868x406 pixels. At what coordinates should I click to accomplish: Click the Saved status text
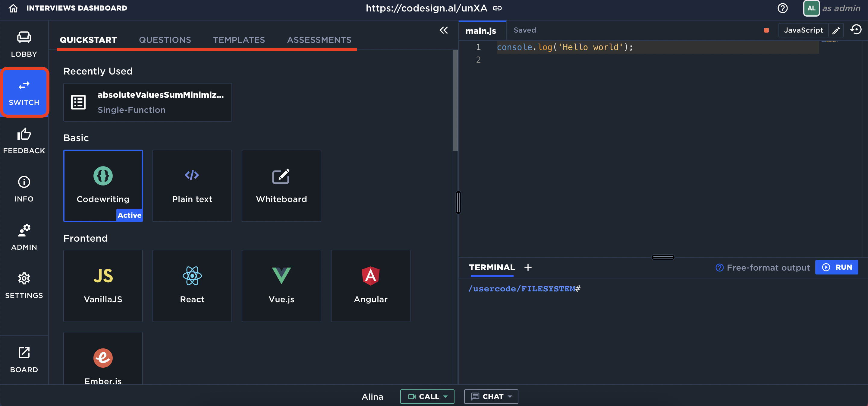coord(525,30)
